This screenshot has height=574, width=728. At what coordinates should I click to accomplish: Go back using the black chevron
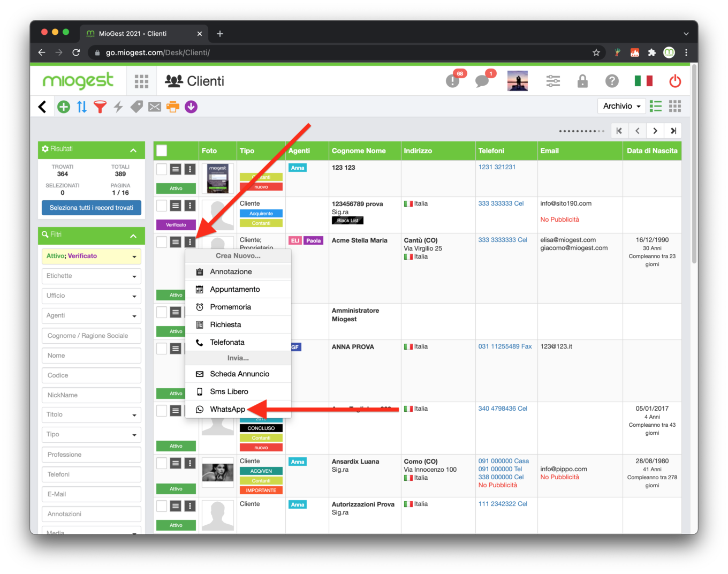[42, 107]
